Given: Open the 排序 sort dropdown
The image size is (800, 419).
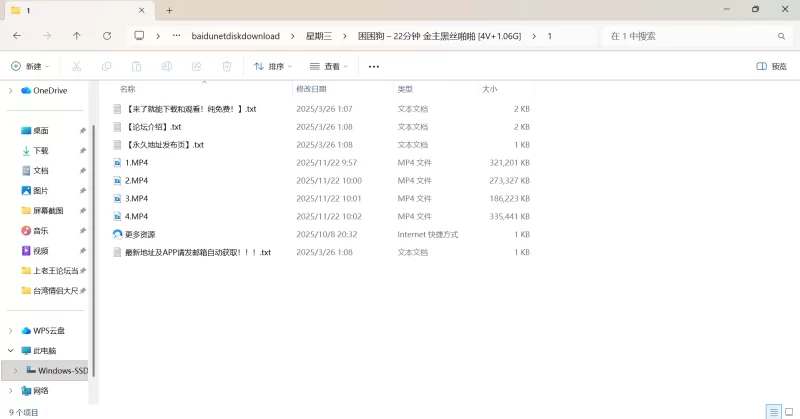Looking at the screenshot, I should pos(273,67).
